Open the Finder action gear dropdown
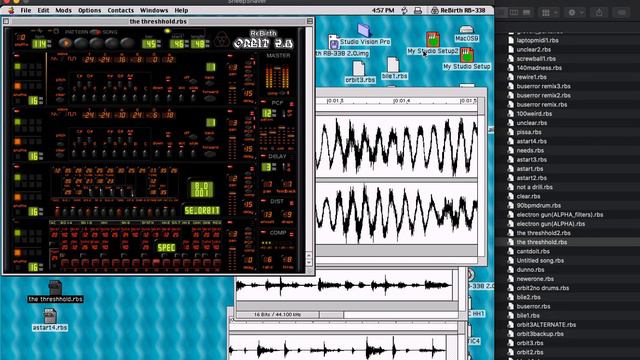The width and height of the screenshot is (640, 360). point(576,13)
